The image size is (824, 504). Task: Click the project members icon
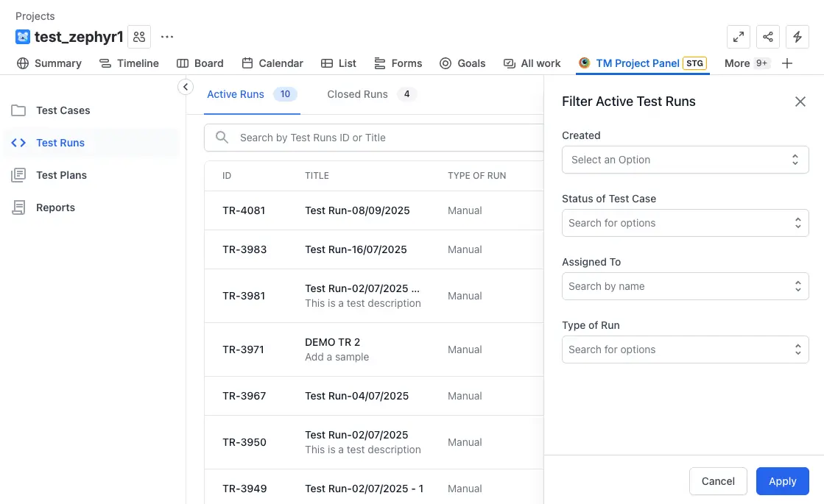139,36
